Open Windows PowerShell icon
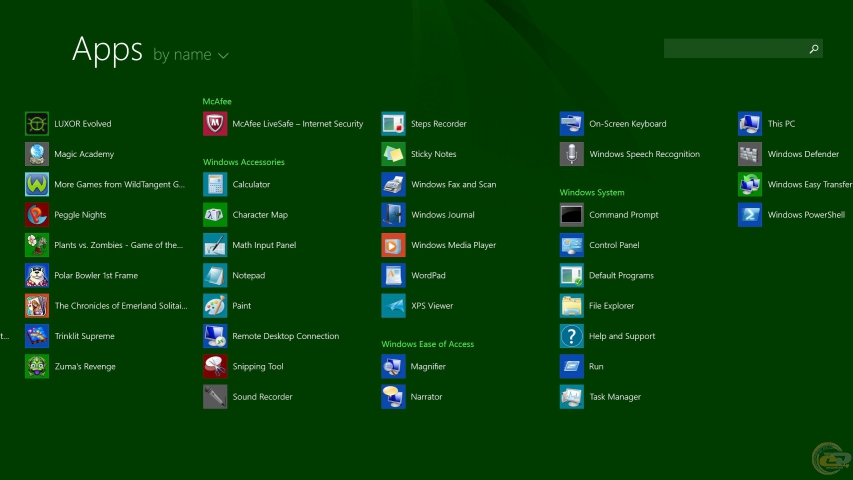 pos(750,215)
